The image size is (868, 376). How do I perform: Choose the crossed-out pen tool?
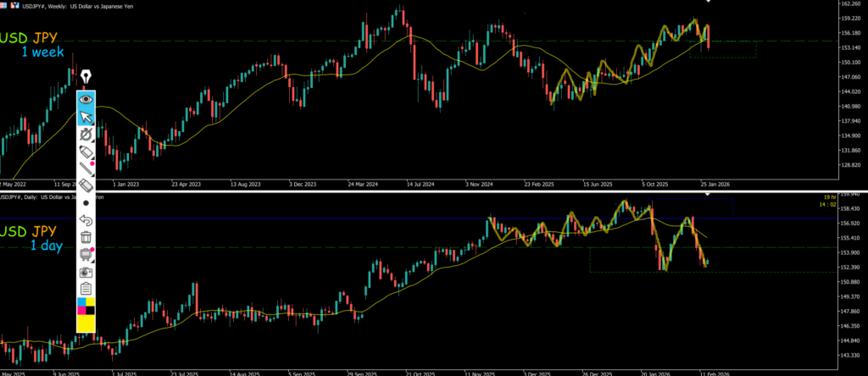point(86,134)
